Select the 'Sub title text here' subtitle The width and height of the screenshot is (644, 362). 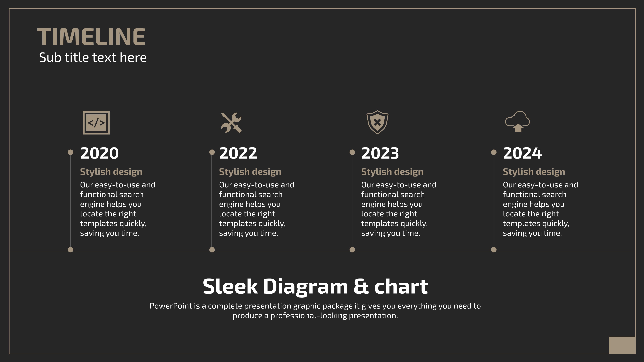[x=93, y=57]
